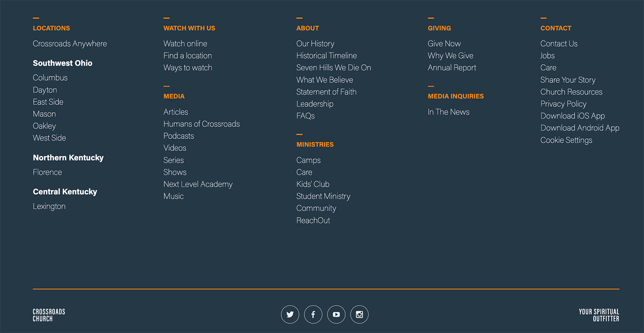644x333 pixels.
Task: Open the Annual Report link
Action: pos(452,67)
